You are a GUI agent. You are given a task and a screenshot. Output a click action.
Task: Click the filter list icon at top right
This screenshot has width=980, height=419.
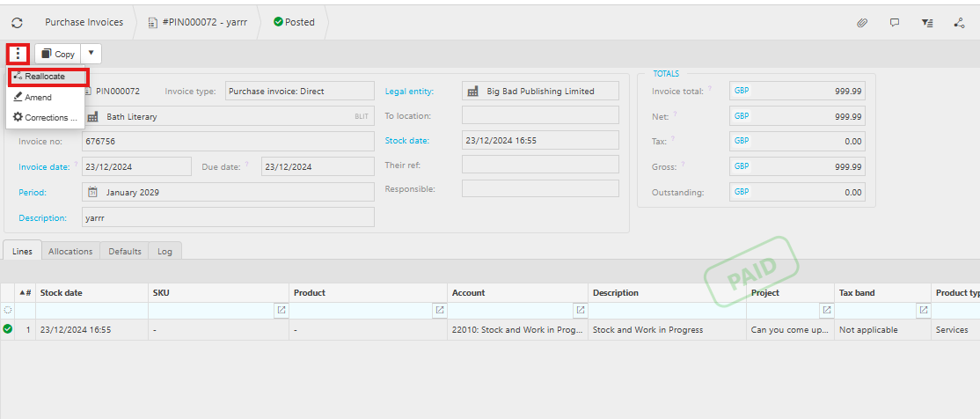pos(927,23)
